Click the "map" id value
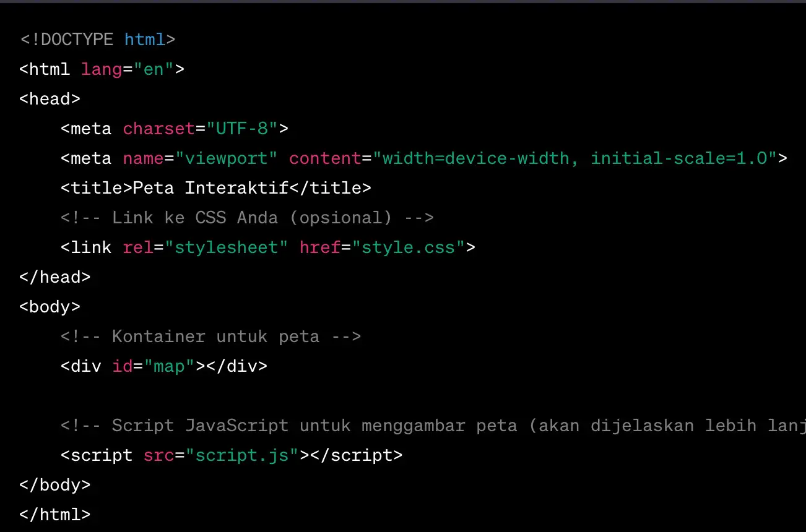806x532 pixels. (x=170, y=366)
